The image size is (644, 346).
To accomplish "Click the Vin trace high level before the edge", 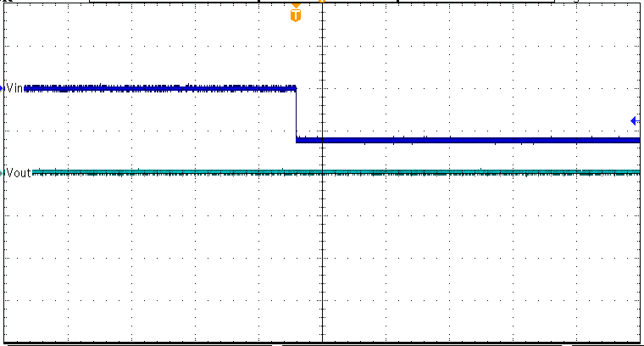I will click(161, 87).
